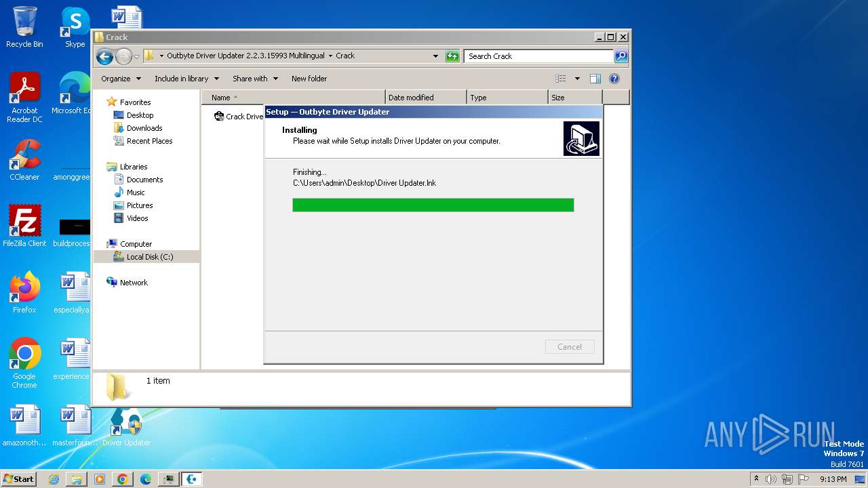Sort by the Size column header
868x488 pixels.
click(x=575, y=98)
